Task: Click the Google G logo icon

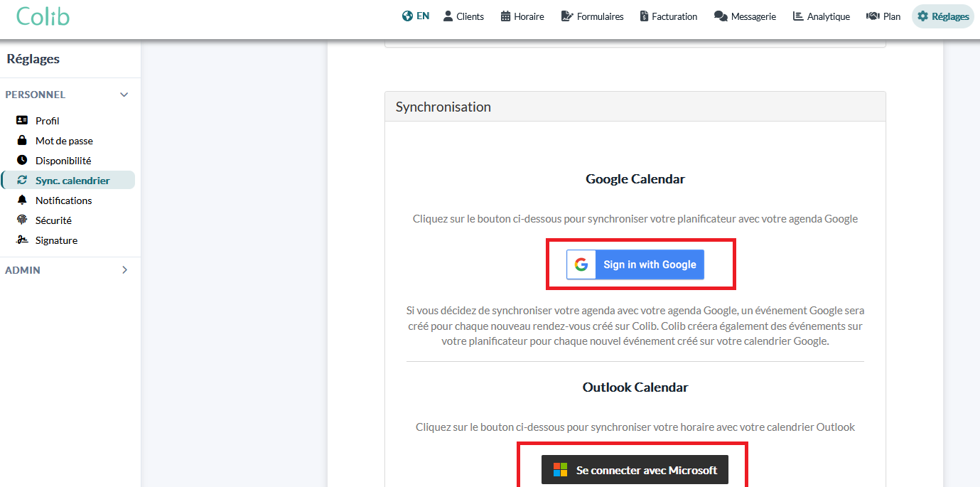Action: pyautogui.click(x=581, y=264)
